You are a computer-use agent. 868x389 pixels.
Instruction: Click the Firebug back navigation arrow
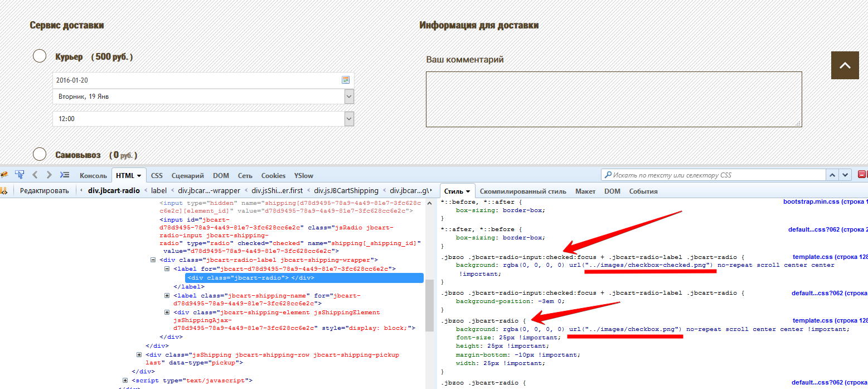[35, 175]
